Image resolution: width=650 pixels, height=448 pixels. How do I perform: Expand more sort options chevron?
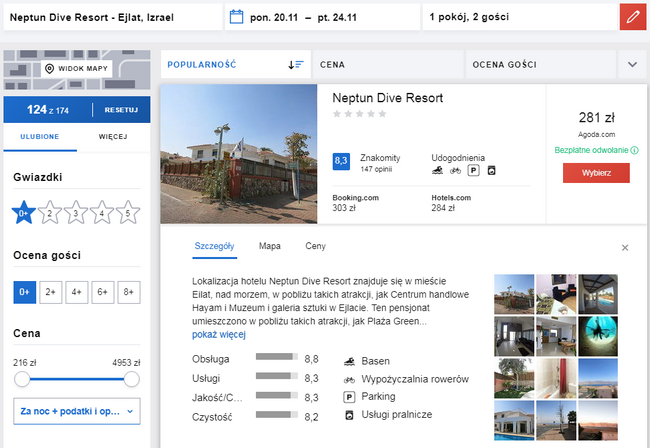[632, 65]
